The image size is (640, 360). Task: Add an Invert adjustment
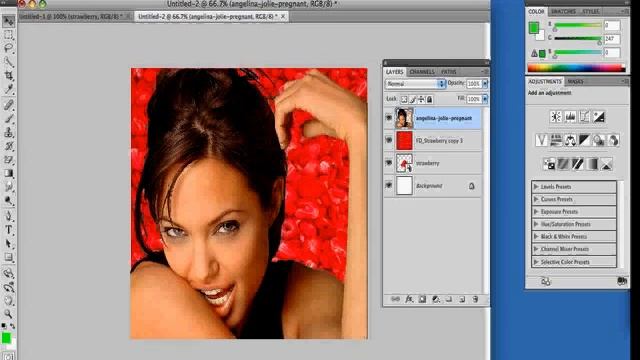click(549, 164)
